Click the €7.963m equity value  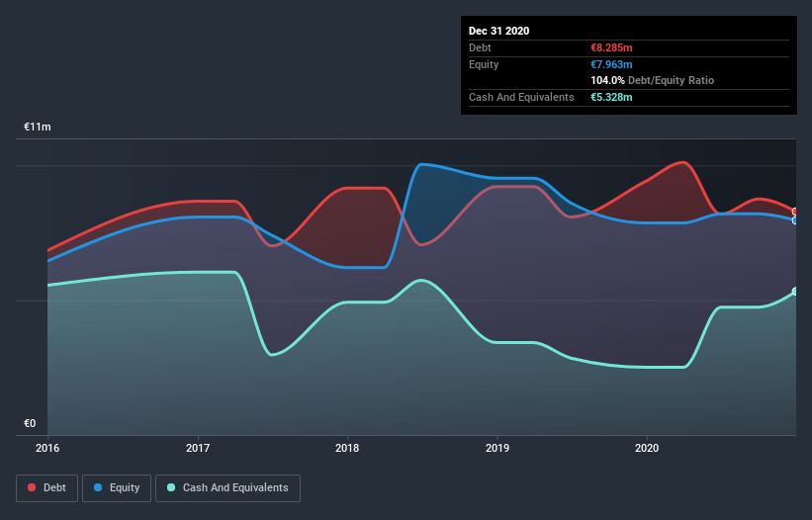611,64
